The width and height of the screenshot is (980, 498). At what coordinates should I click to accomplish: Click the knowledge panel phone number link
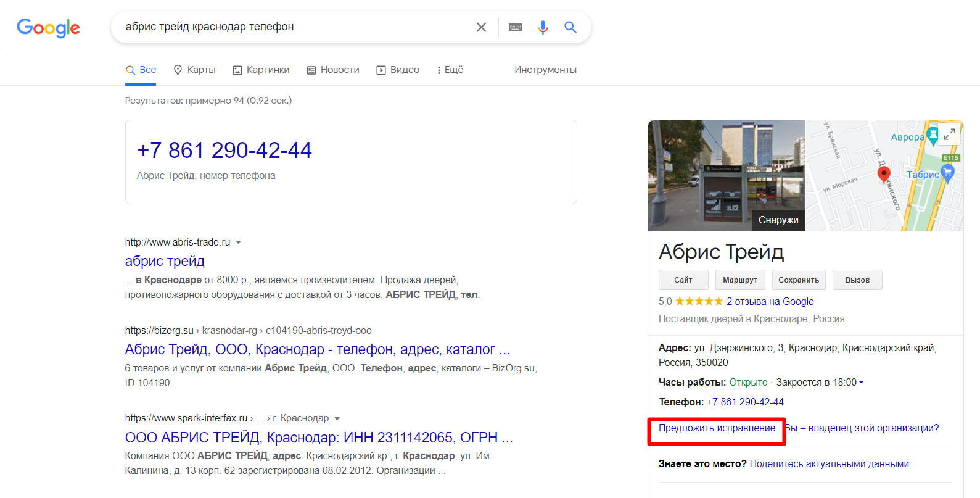click(745, 402)
